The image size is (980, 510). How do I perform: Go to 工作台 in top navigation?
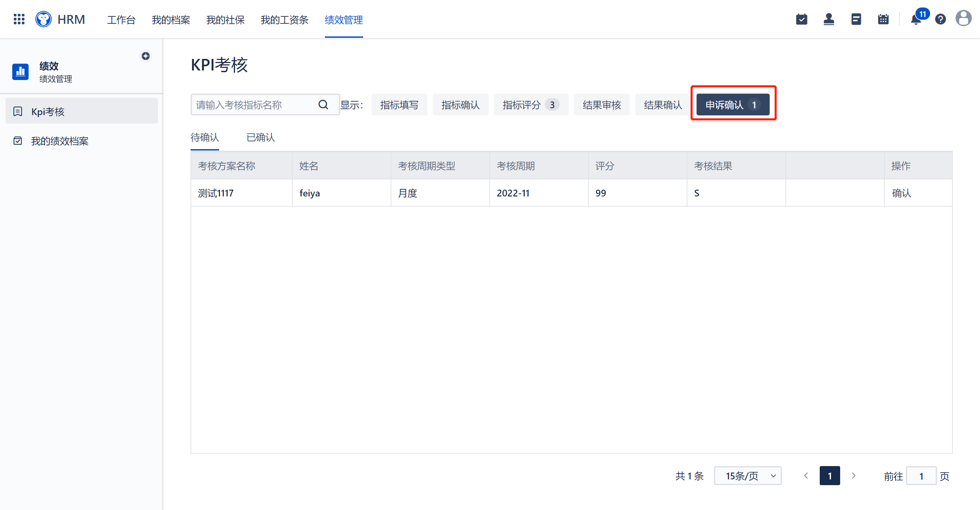pos(121,20)
